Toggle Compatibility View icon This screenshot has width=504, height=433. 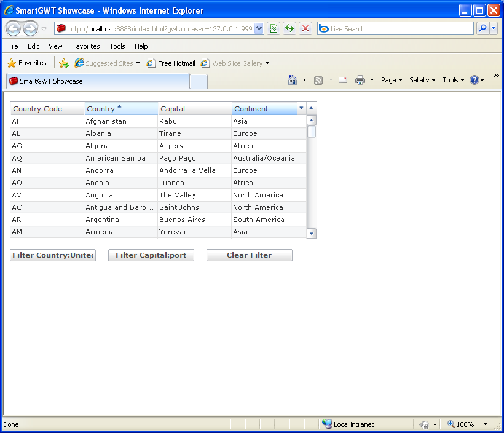(x=274, y=29)
